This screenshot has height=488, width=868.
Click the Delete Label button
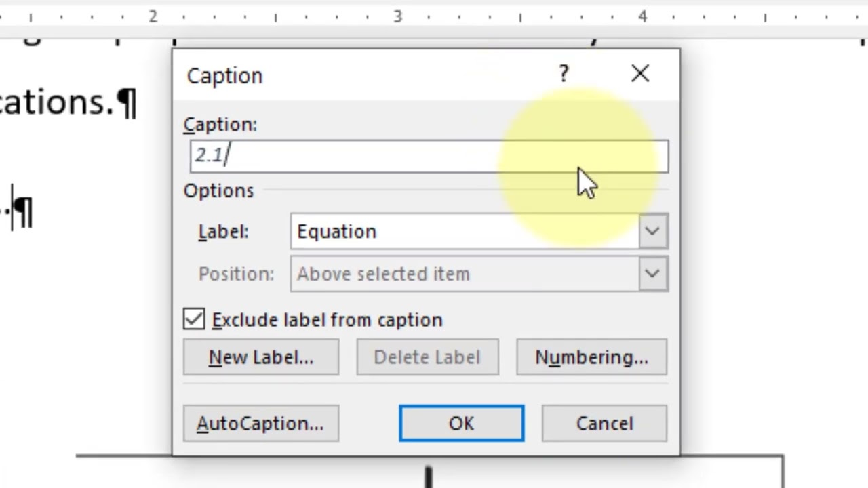point(427,357)
